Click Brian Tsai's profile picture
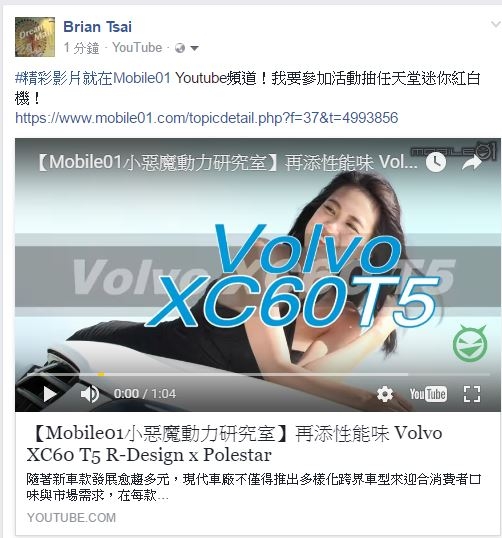The width and height of the screenshot is (502, 538). 35,37
